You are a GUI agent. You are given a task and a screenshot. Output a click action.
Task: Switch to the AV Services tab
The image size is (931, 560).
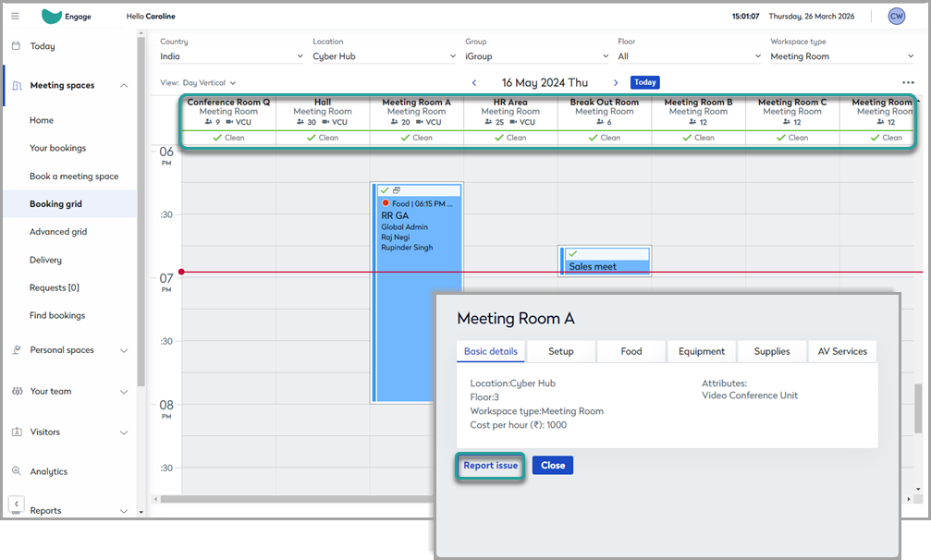click(x=842, y=351)
